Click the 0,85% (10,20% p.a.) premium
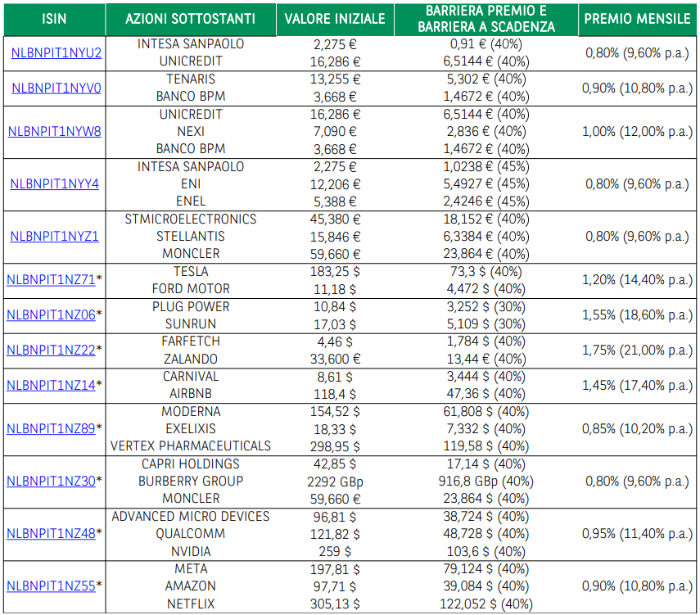 click(x=637, y=429)
